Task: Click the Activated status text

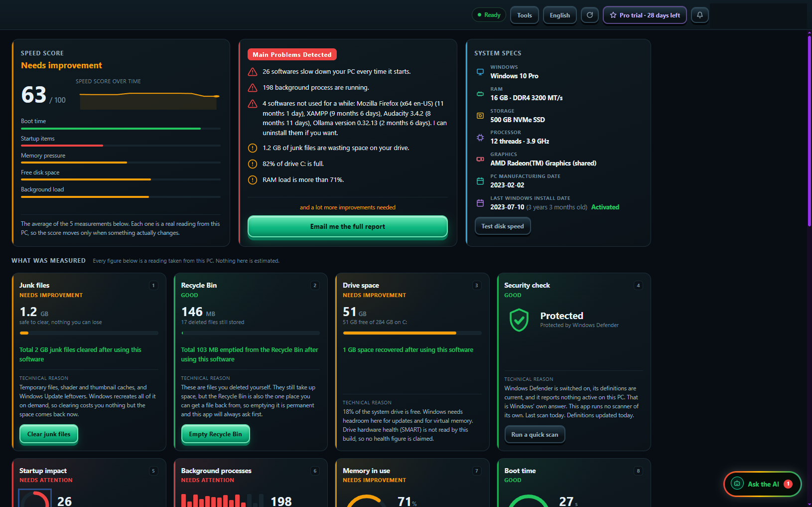Action: [x=605, y=207]
